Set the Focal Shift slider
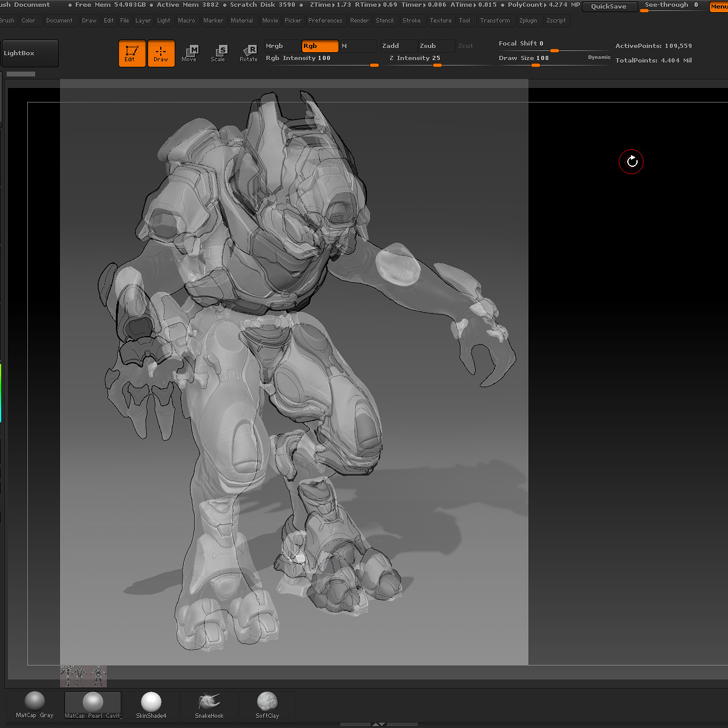Screen dimensions: 728x728 click(x=553, y=45)
